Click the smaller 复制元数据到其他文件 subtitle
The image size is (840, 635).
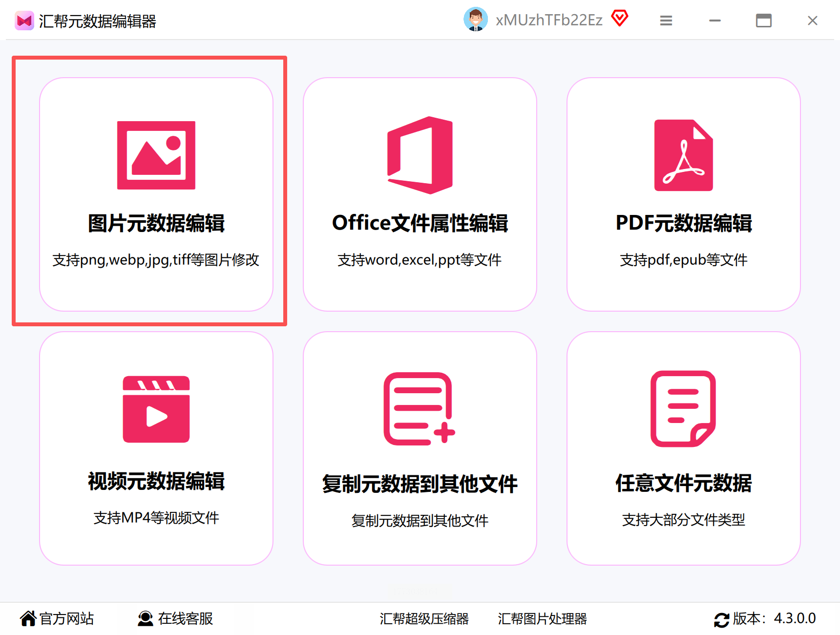click(420, 521)
